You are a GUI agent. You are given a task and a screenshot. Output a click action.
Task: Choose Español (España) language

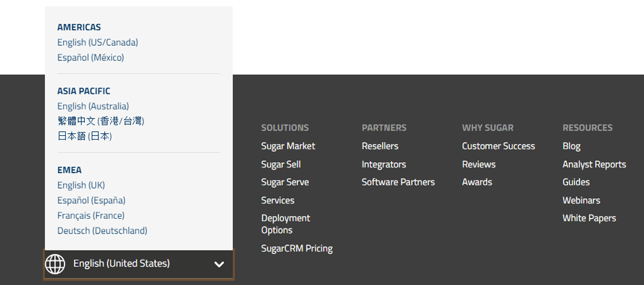tap(91, 201)
